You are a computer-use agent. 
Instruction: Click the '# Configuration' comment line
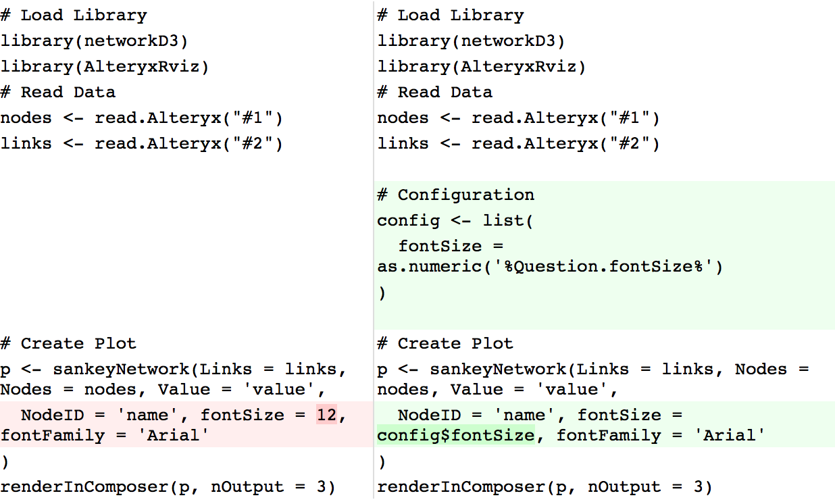(x=455, y=195)
